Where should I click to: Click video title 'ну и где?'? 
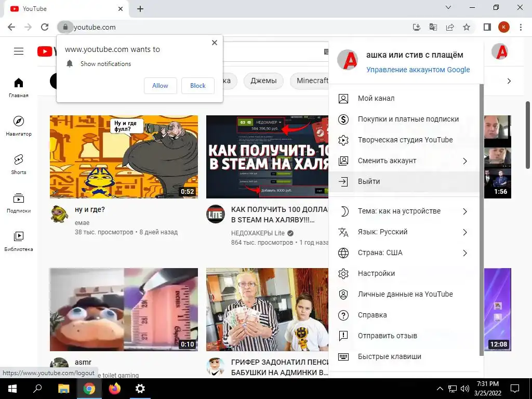(x=90, y=210)
